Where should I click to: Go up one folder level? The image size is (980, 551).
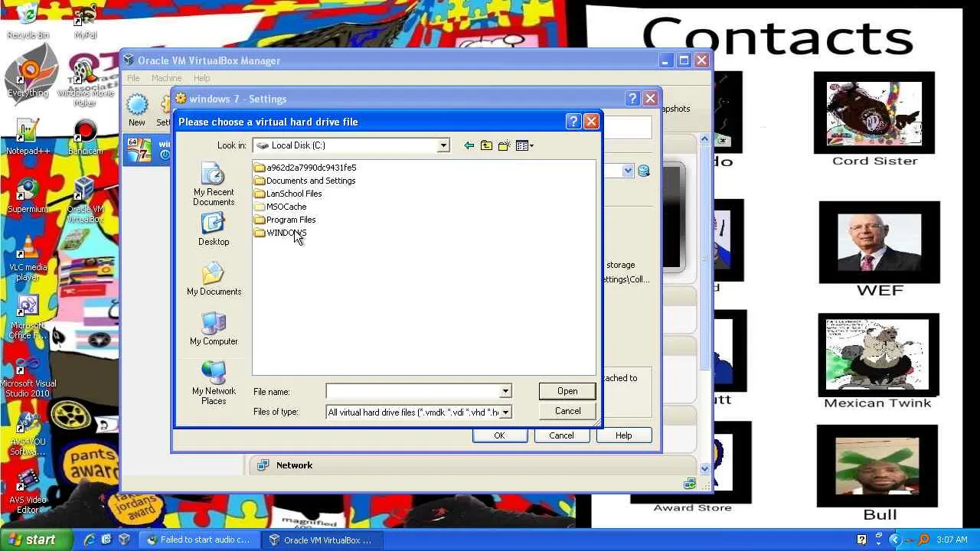pos(486,145)
